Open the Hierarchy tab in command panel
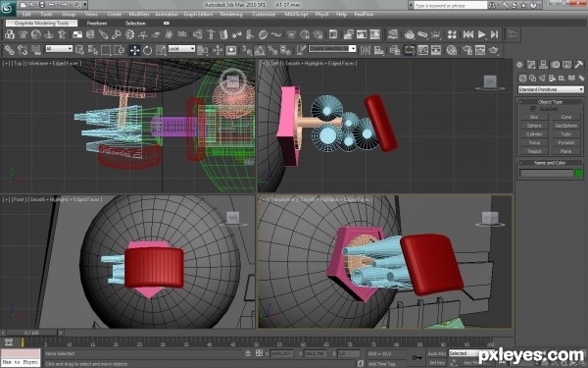The width and height of the screenshot is (588, 368). [543, 65]
